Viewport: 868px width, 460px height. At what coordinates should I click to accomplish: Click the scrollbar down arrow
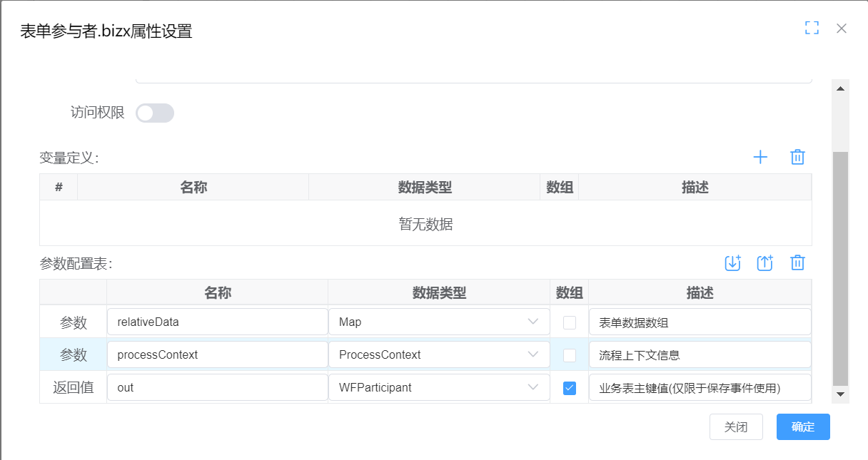coord(840,394)
